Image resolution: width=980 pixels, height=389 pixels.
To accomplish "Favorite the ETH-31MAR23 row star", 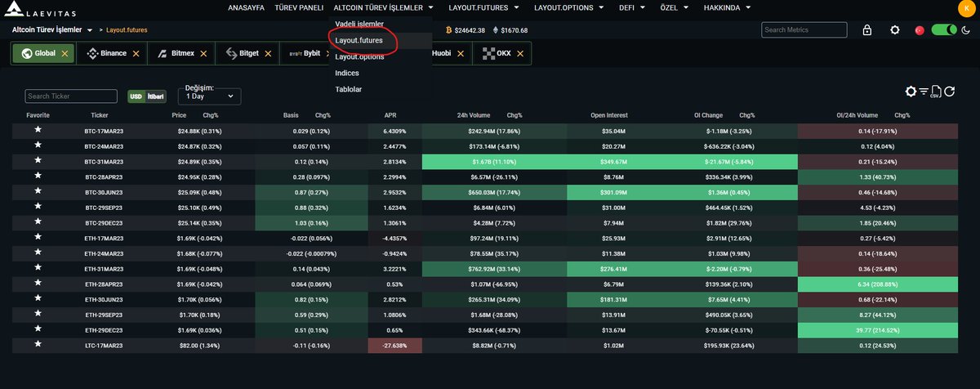I will (38, 268).
